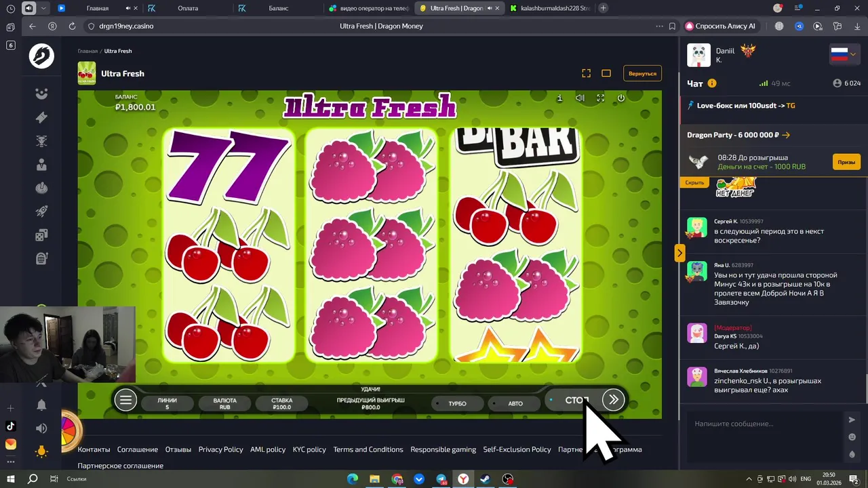Open a new browser tab
Image resolution: width=868 pixels, height=488 pixels.
603,8
